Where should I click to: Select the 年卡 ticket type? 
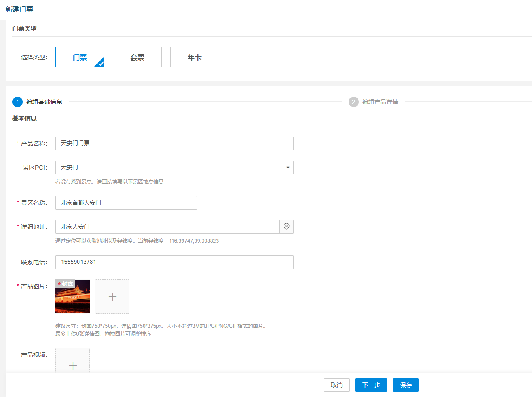pyautogui.click(x=195, y=57)
